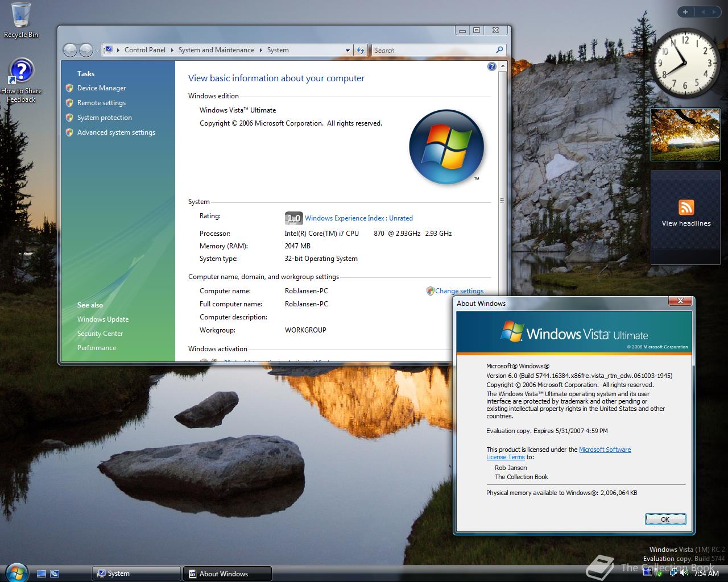Click 32-bit Operating System text
This screenshot has height=582, width=728.
click(321, 259)
